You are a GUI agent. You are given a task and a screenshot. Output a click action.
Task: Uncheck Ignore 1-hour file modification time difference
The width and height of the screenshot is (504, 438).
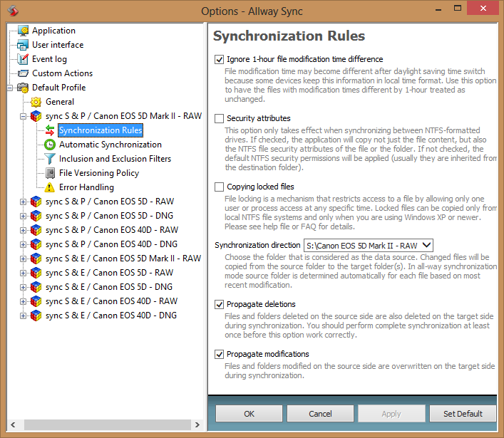(x=220, y=59)
